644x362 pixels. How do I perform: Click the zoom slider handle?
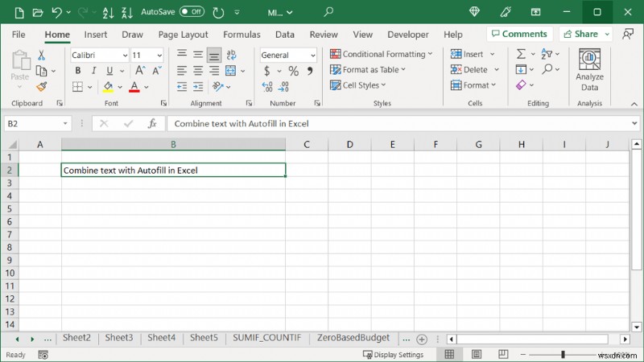point(563,355)
